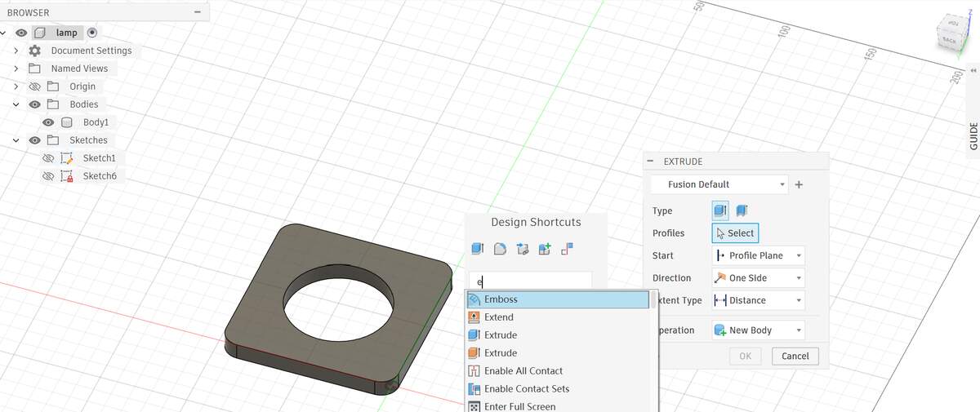This screenshot has width=980, height=412.
Task: Expand the Origin node
Action: (x=16, y=86)
